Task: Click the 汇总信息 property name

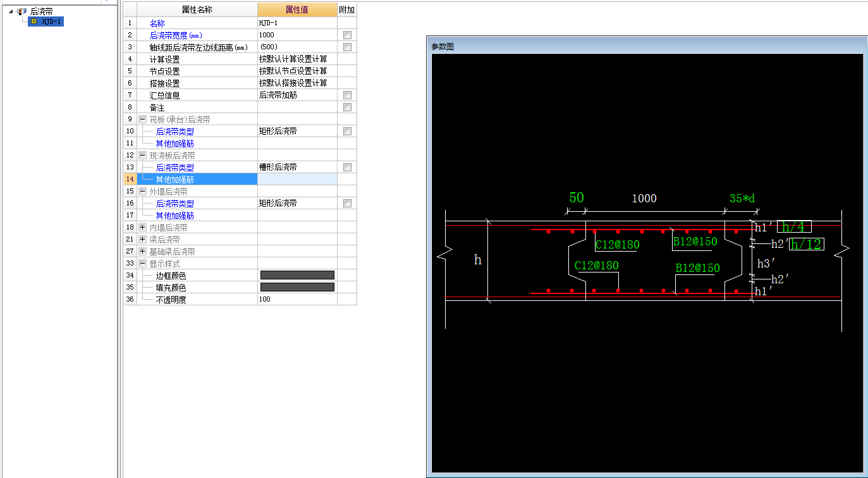Action: tap(164, 95)
